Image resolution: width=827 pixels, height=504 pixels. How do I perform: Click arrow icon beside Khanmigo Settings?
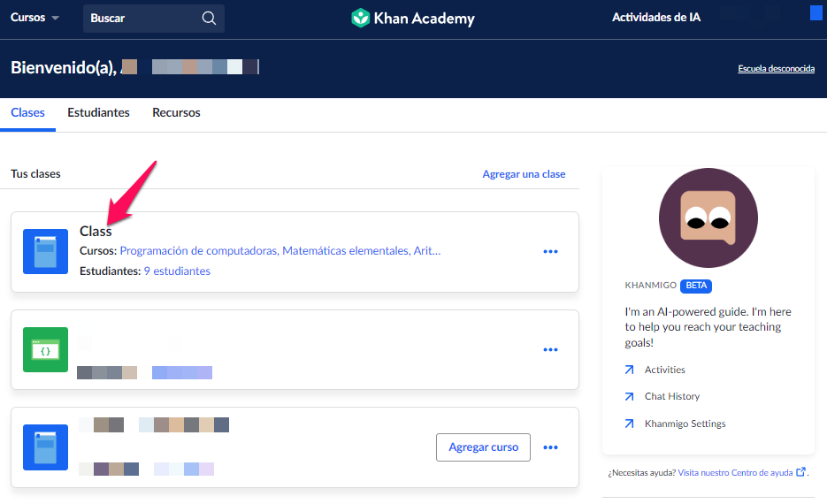click(x=629, y=424)
